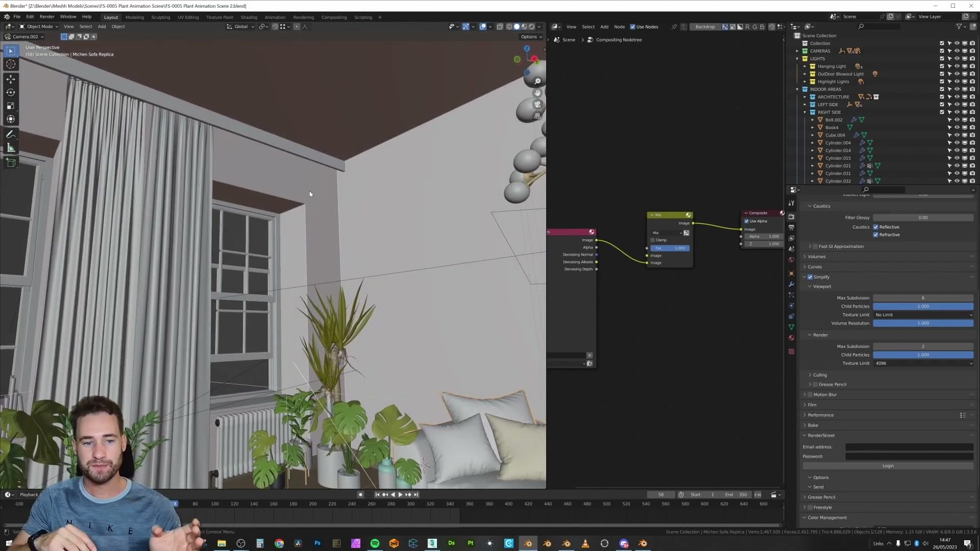Hide the Hanging Light collection in viewport
The height and width of the screenshot is (551, 980).
(957, 66)
